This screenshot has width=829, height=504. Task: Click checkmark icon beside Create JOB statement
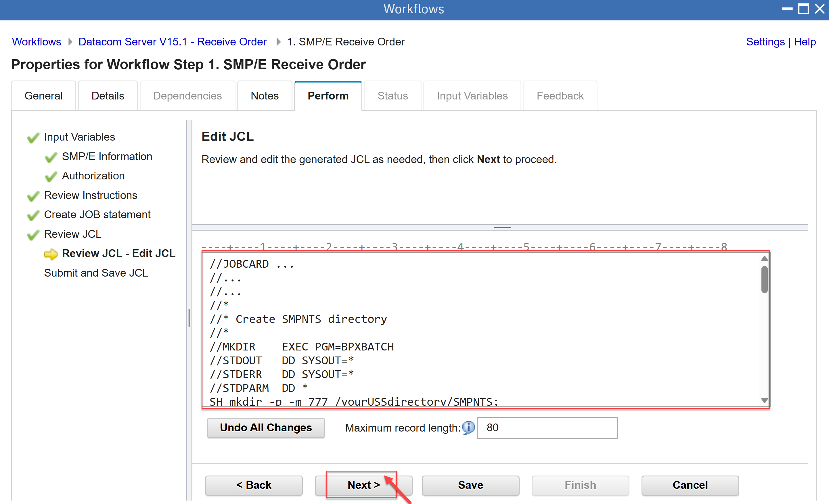click(x=33, y=215)
